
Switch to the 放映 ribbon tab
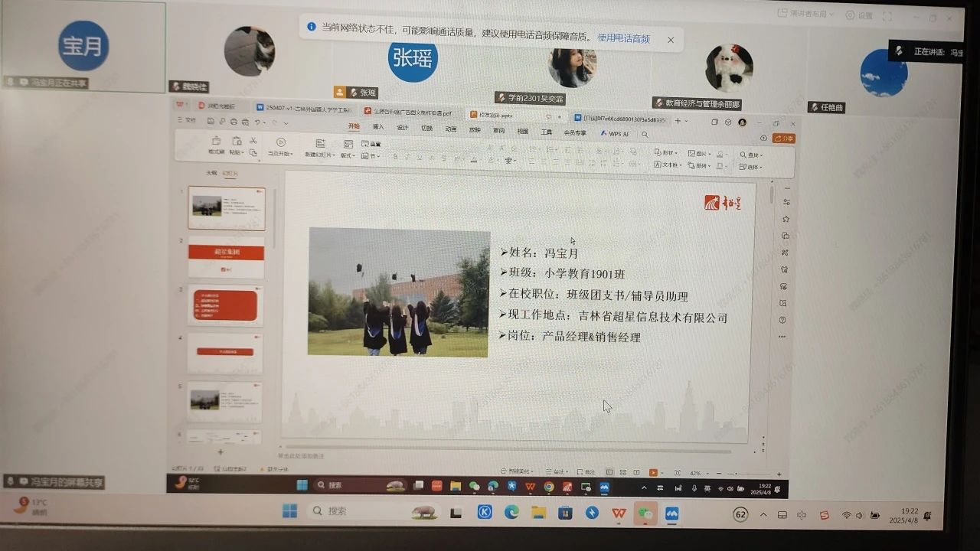(475, 130)
